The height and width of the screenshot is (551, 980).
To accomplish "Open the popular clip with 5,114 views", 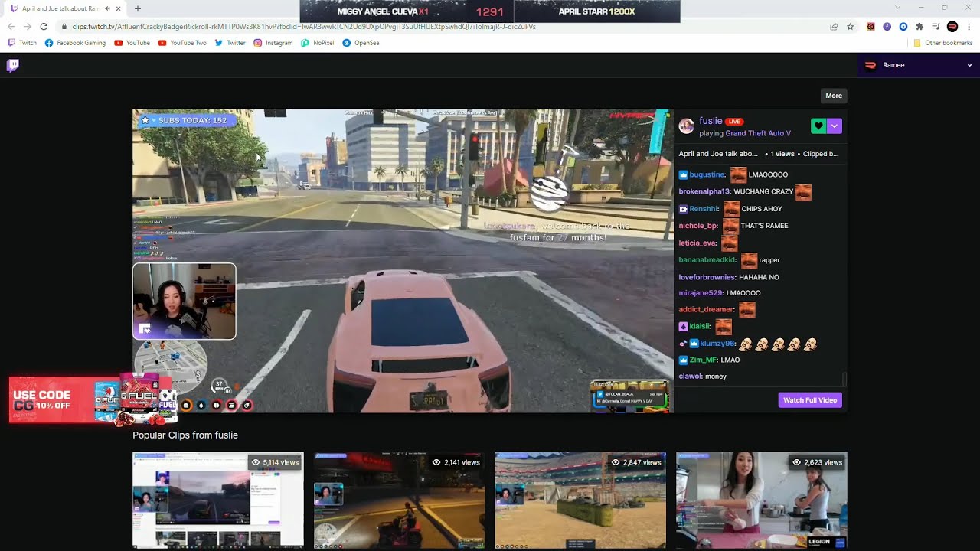I will pos(218,500).
